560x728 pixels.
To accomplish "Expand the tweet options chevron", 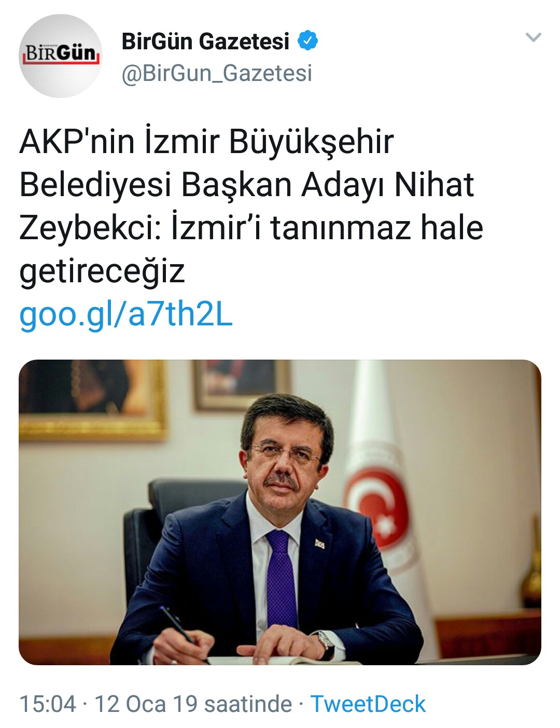I will click(x=534, y=37).
